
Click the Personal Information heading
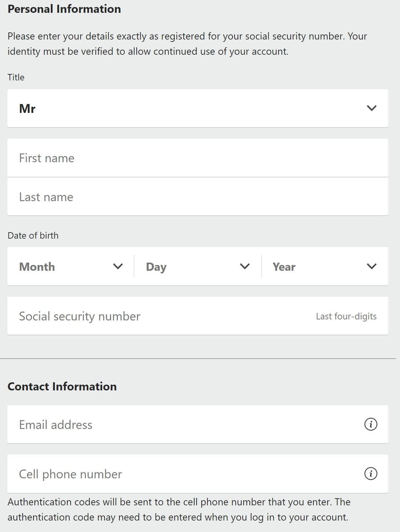pyautogui.click(x=64, y=9)
